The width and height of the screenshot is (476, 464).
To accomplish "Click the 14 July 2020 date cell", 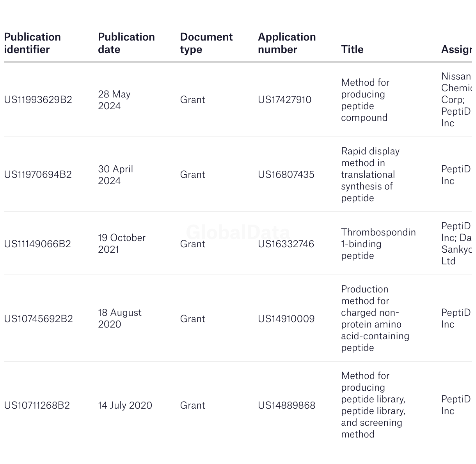I will tap(125, 406).
